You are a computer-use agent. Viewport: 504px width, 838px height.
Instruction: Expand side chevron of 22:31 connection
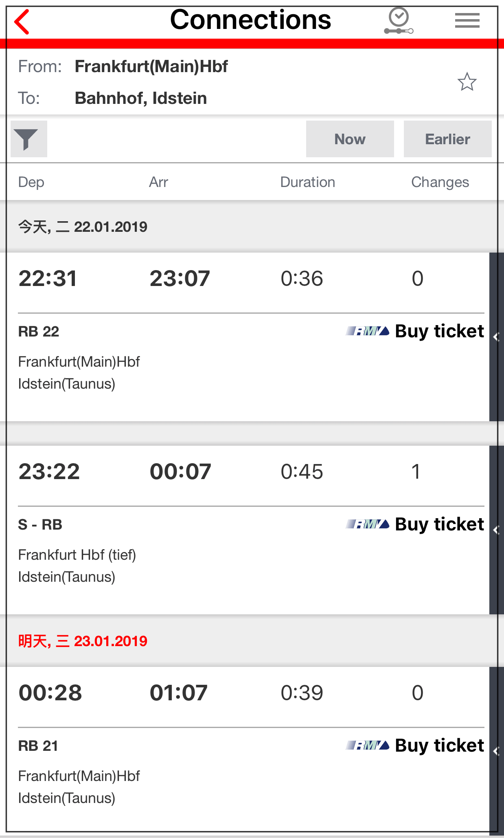coord(496,337)
